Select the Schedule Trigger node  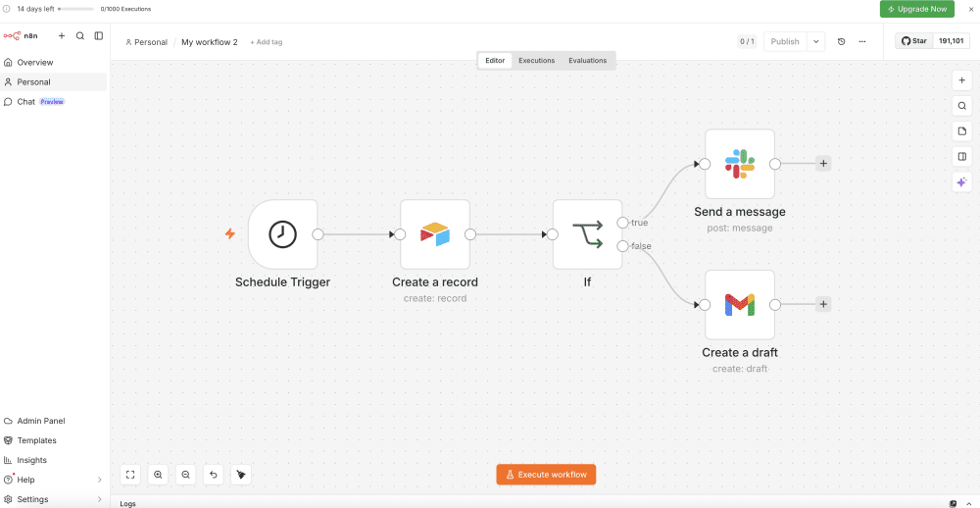coord(282,234)
